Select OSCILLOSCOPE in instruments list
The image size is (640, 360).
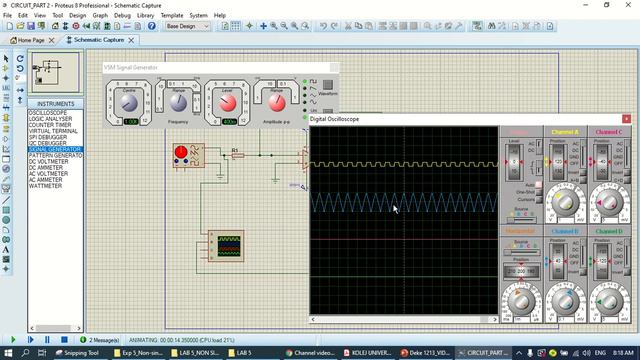[56, 113]
